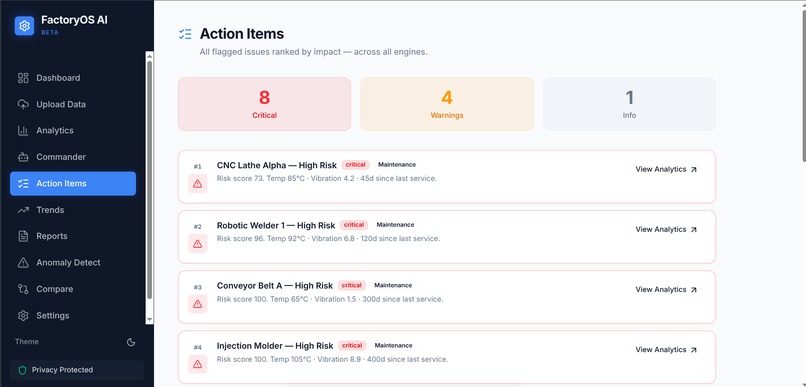Click critical tag on Conveyor Belt A
Image resolution: width=806 pixels, height=387 pixels.
(x=352, y=285)
